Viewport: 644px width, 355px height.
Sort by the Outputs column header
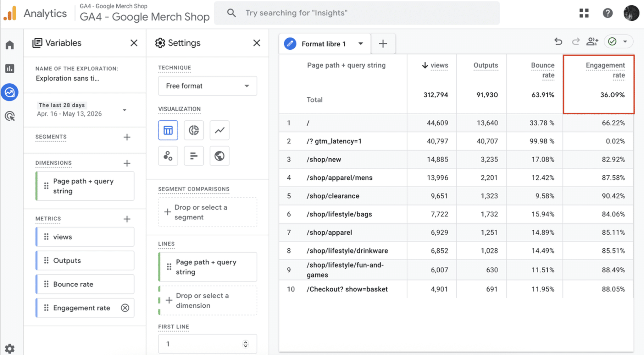pos(486,65)
